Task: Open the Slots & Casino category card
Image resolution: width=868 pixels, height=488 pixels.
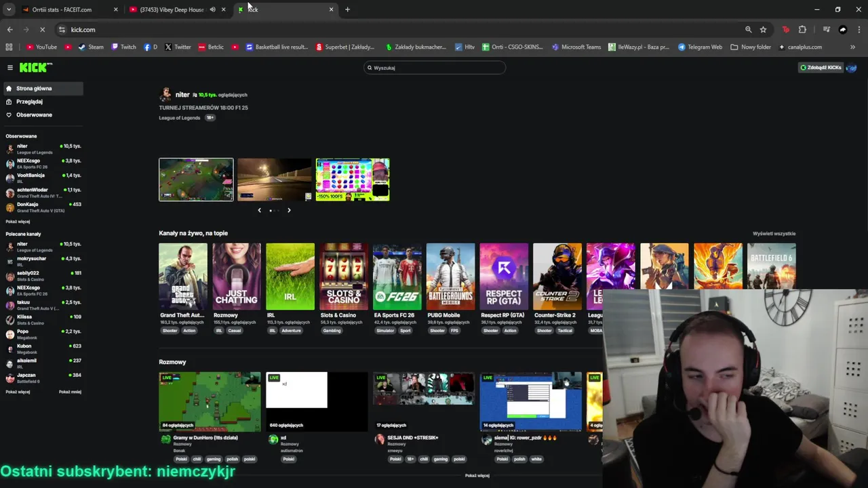Action: tap(344, 276)
